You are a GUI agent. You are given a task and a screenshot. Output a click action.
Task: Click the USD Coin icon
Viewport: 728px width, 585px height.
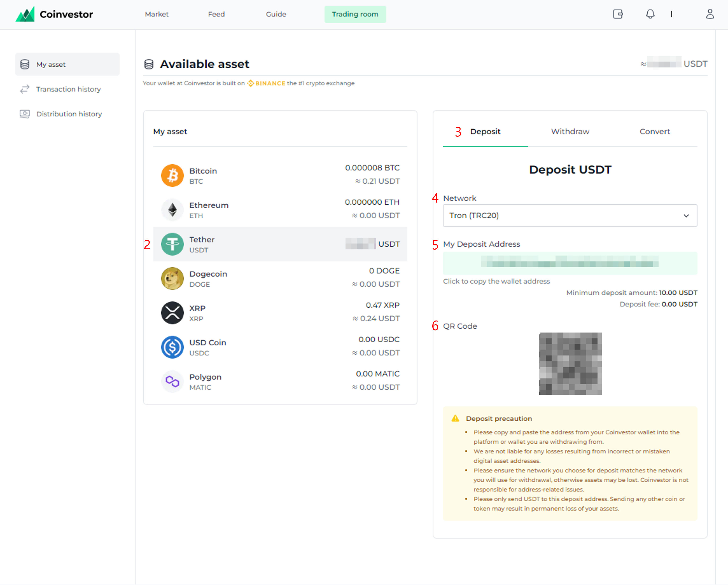point(172,347)
